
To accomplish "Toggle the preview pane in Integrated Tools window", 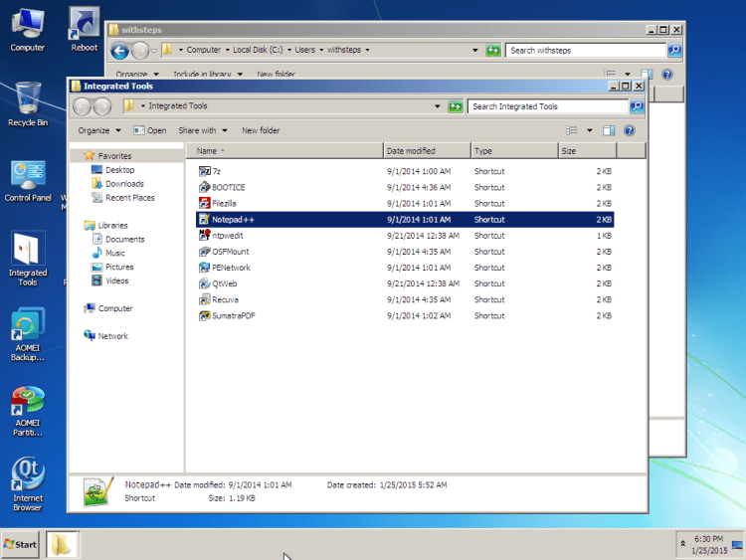I will [x=609, y=130].
